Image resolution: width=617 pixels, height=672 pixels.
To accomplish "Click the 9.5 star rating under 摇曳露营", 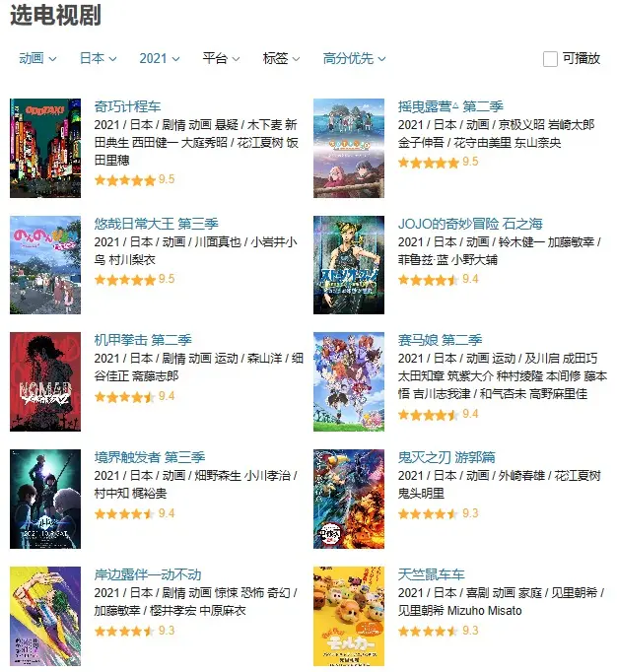I will pyautogui.click(x=438, y=162).
